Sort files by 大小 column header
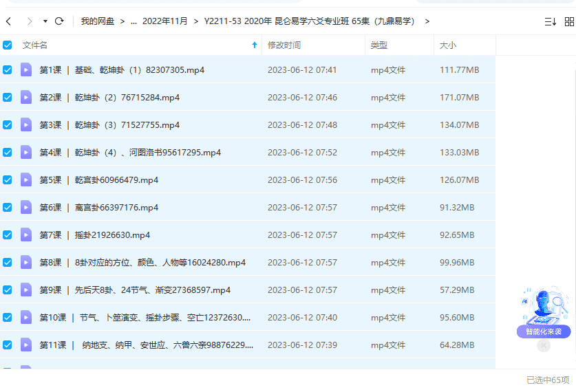The height and width of the screenshot is (392, 576). click(448, 45)
